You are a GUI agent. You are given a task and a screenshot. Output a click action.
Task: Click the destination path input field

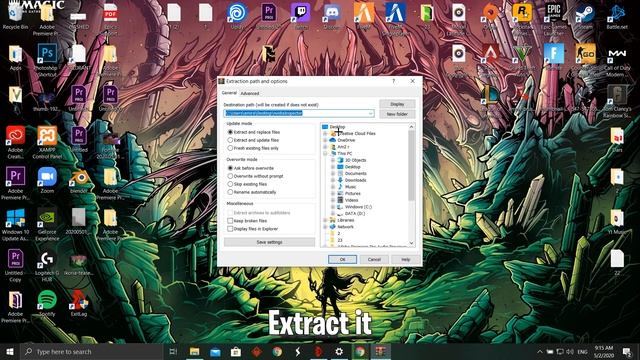tap(298, 113)
